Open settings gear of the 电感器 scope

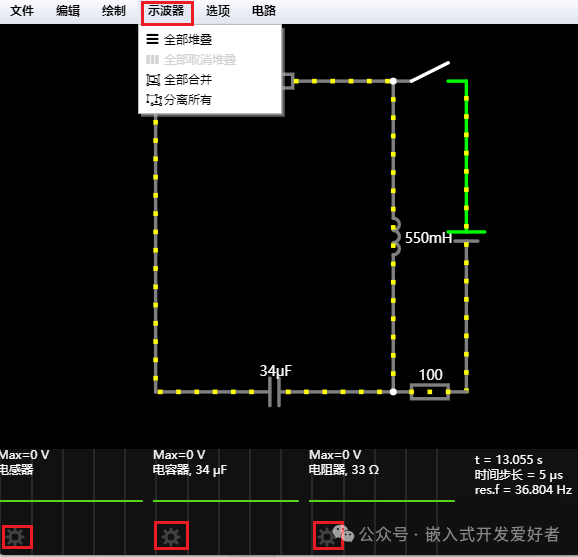[x=16, y=537]
